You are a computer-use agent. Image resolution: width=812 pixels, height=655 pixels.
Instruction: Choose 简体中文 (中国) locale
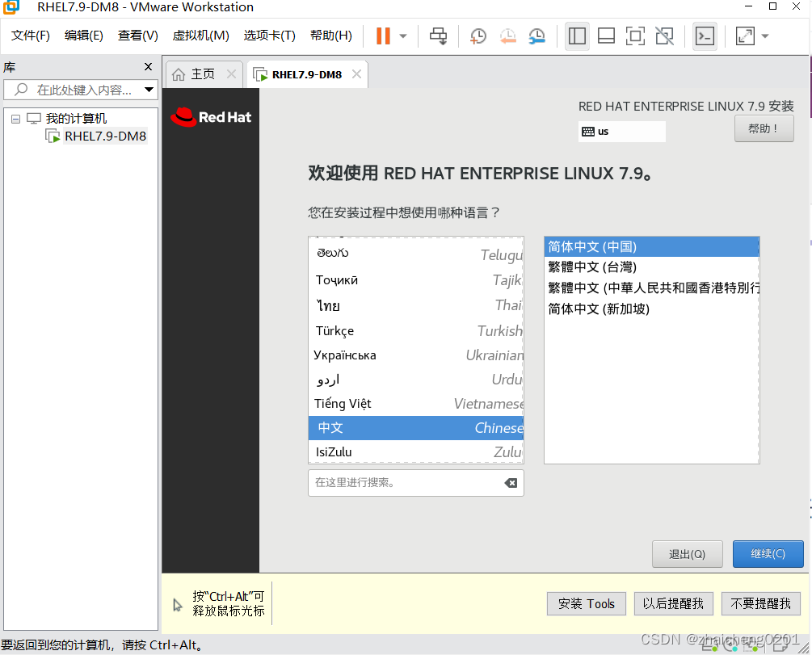click(x=651, y=247)
